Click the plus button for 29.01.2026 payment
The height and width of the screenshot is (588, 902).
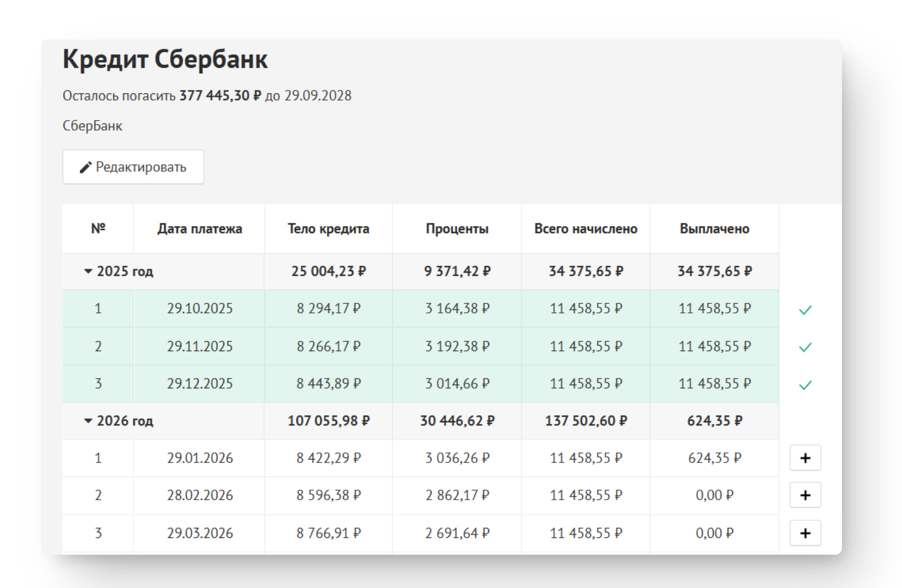(805, 458)
